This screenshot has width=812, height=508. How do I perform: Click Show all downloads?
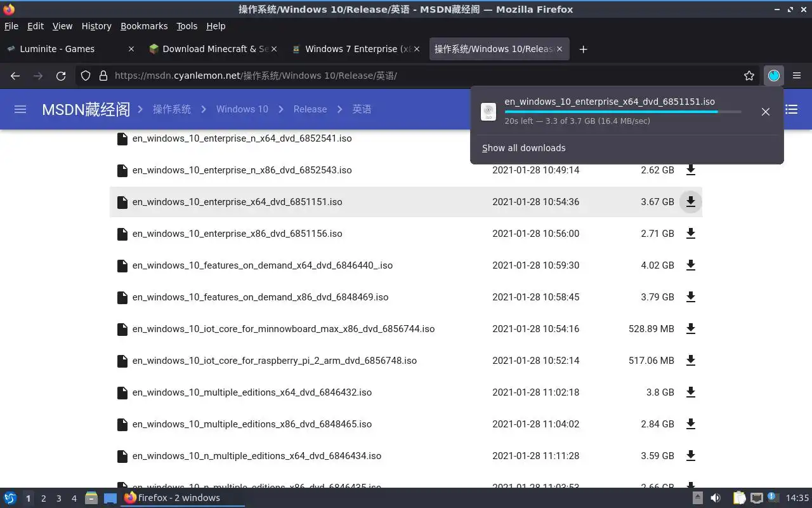click(x=524, y=148)
